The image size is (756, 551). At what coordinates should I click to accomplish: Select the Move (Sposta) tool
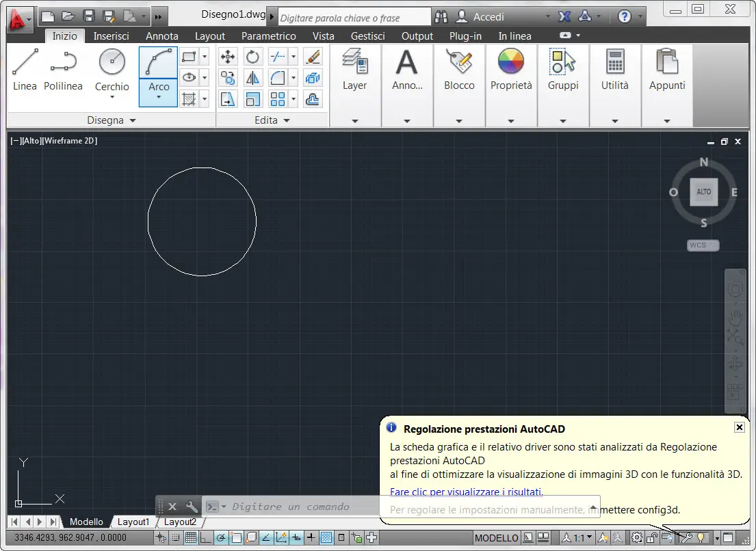click(x=228, y=57)
